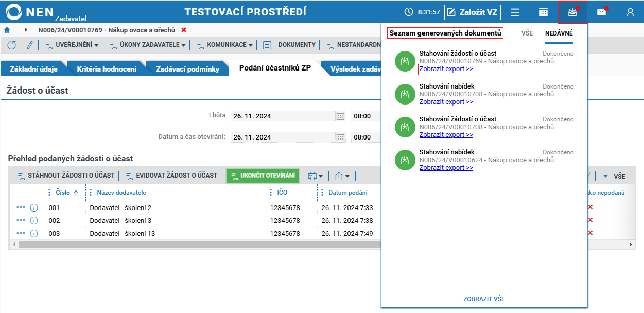
Task: Open the export share icon dropdown
Action: point(342,176)
